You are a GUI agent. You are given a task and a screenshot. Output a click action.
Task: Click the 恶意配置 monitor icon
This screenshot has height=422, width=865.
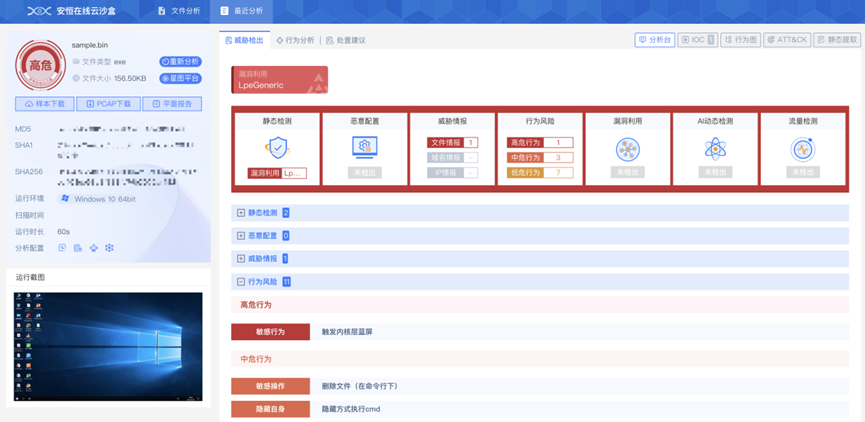click(364, 148)
